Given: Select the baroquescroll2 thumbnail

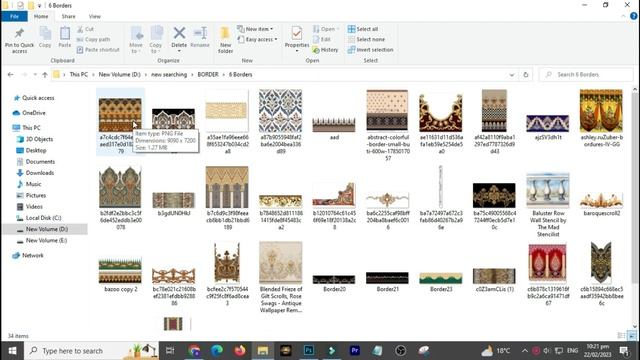Looking at the screenshot, I should [x=601, y=200].
